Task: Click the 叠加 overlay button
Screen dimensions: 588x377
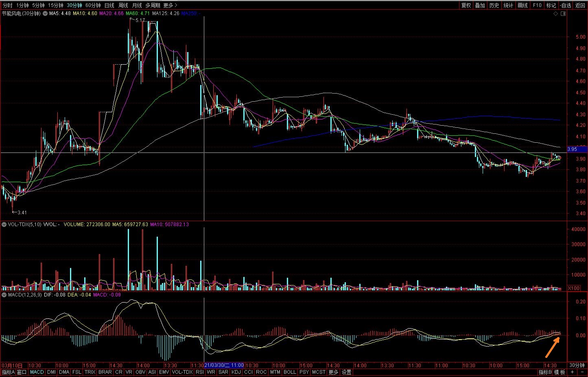Action: (480, 5)
